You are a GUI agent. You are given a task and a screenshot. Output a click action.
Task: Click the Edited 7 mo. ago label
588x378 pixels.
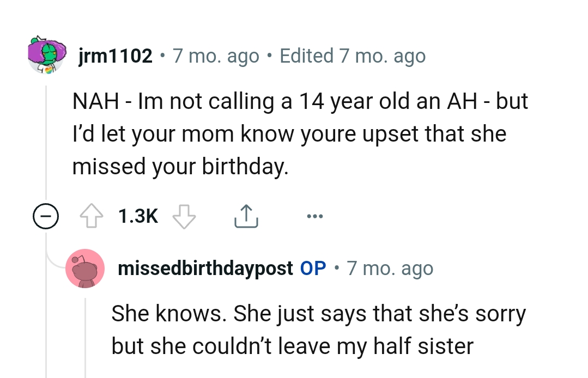[x=353, y=55]
